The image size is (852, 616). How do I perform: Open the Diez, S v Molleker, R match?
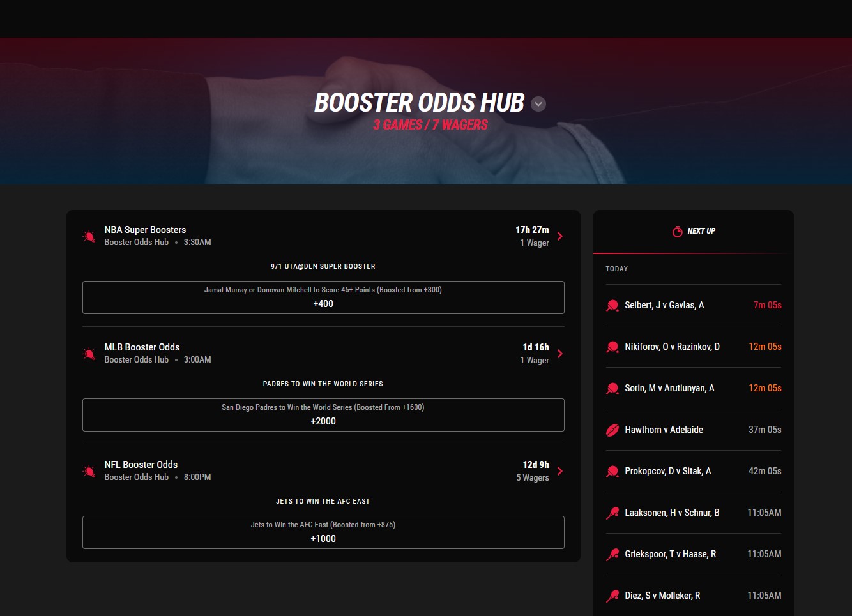(x=694, y=596)
